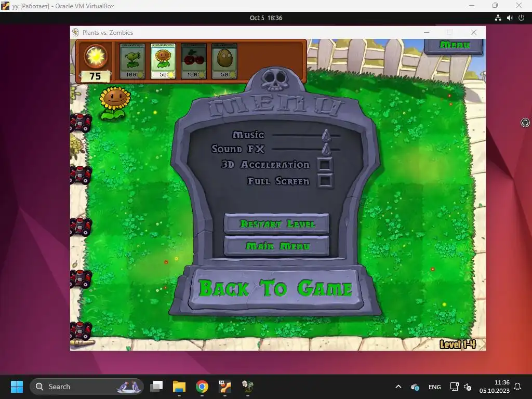The width and height of the screenshot is (532, 399).
Task: Open Google Chrome from the taskbar
Action: (x=202, y=387)
